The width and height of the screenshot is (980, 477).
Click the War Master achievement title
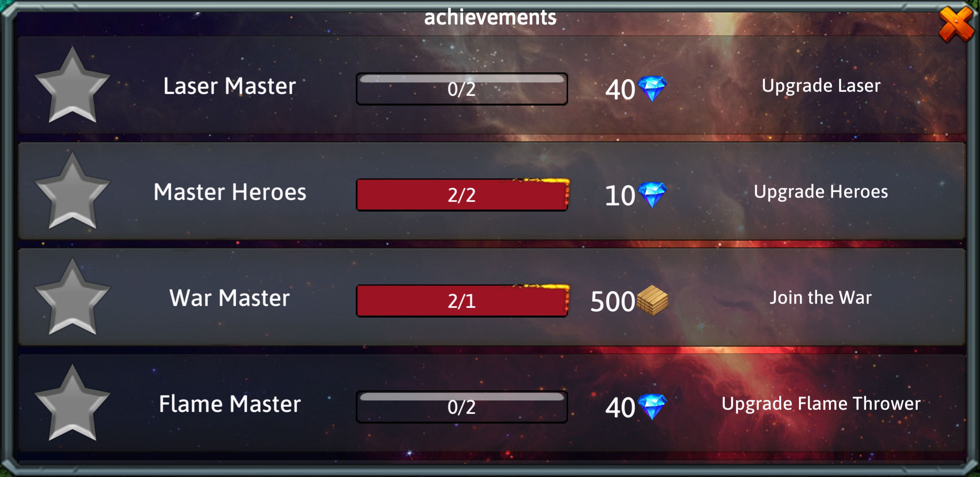click(x=230, y=298)
